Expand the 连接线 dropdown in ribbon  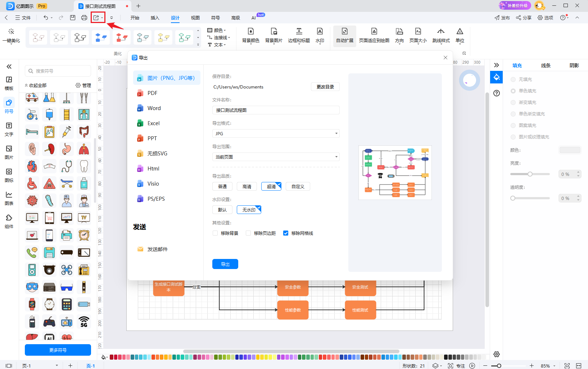(x=219, y=37)
